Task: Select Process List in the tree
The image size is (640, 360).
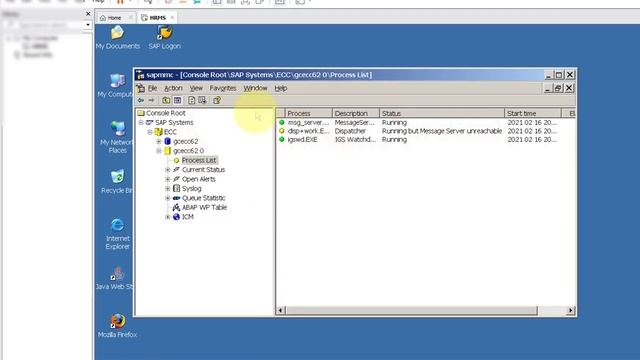Action: [x=199, y=160]
